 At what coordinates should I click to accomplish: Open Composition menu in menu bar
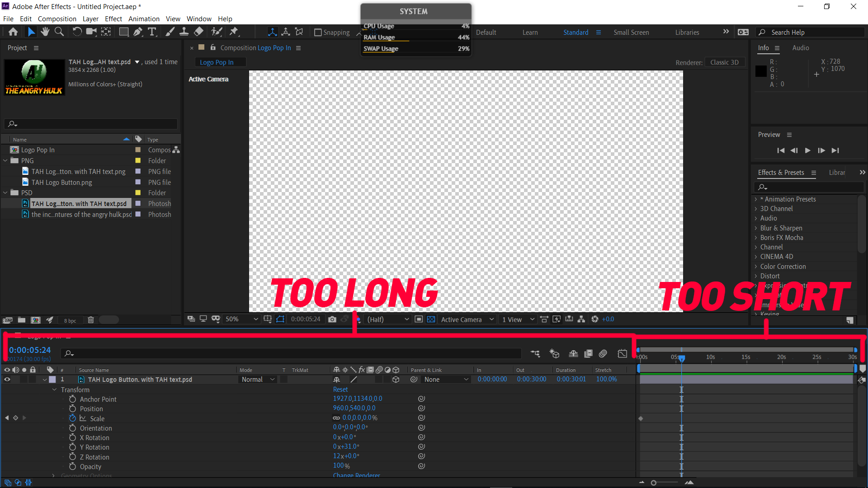56,19
